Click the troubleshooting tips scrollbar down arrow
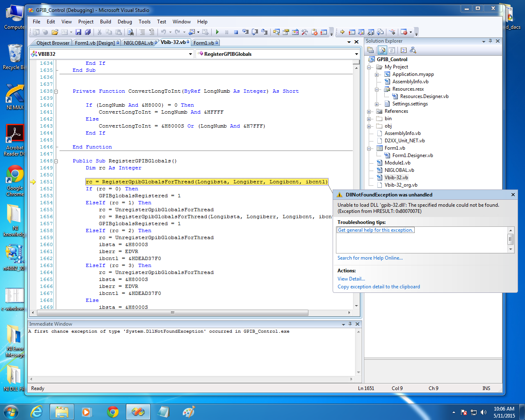This screenshot has width=525, height=420. tap(511, 249)
